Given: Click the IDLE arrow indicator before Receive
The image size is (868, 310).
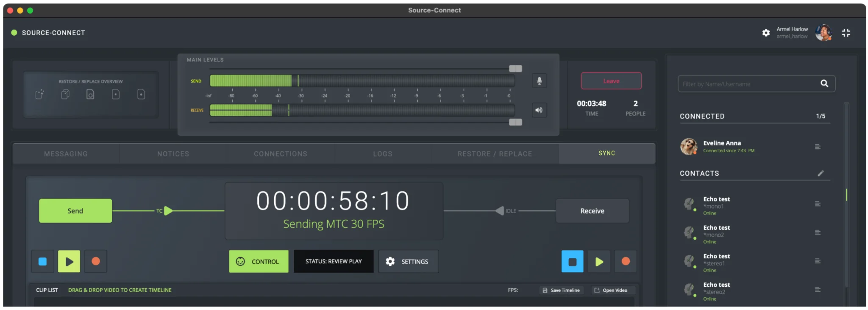Looking at the screenshot, I should (500, 211).
